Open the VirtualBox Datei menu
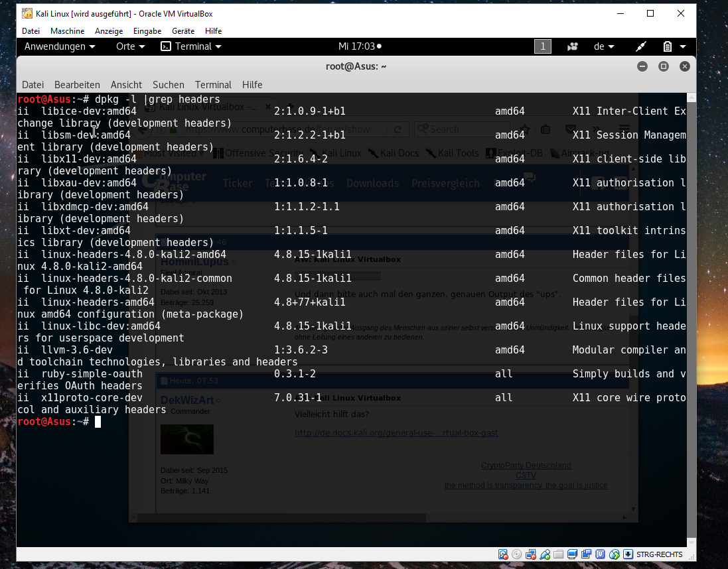Image resolution: width=728 pixels, height=569 pixels. click(x=31, y=31)
